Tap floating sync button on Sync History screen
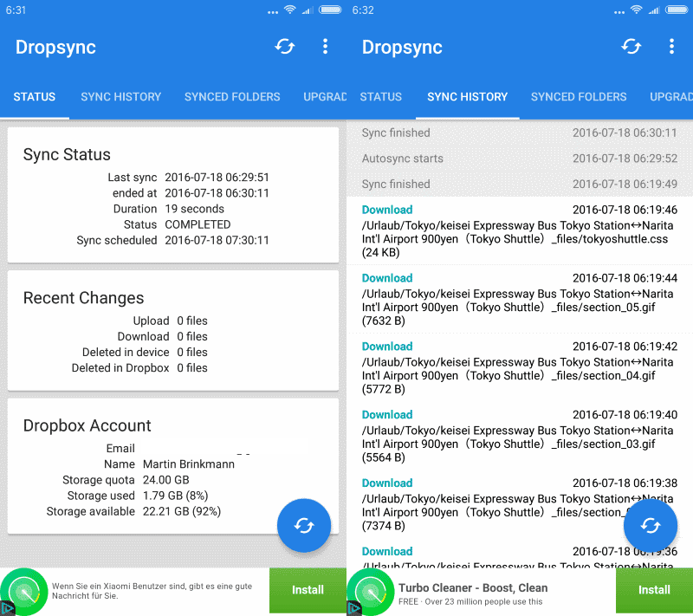This screenshot has width=693, height=616. (651, 525)
